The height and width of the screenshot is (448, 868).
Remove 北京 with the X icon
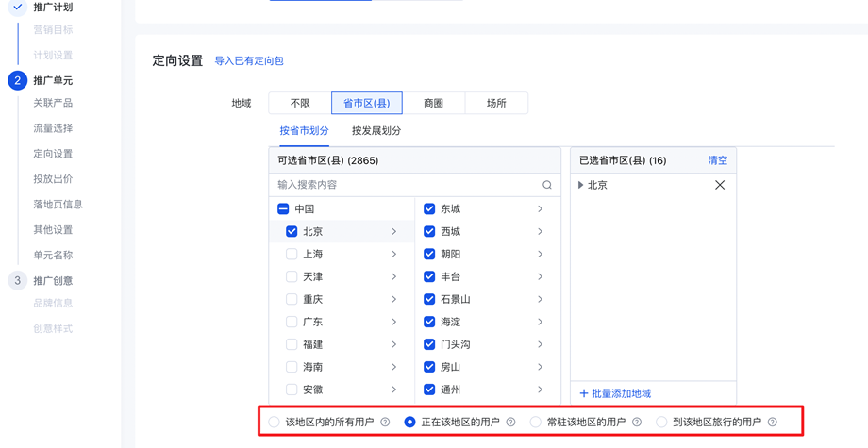pyautogui.click(x=720, y=185)
